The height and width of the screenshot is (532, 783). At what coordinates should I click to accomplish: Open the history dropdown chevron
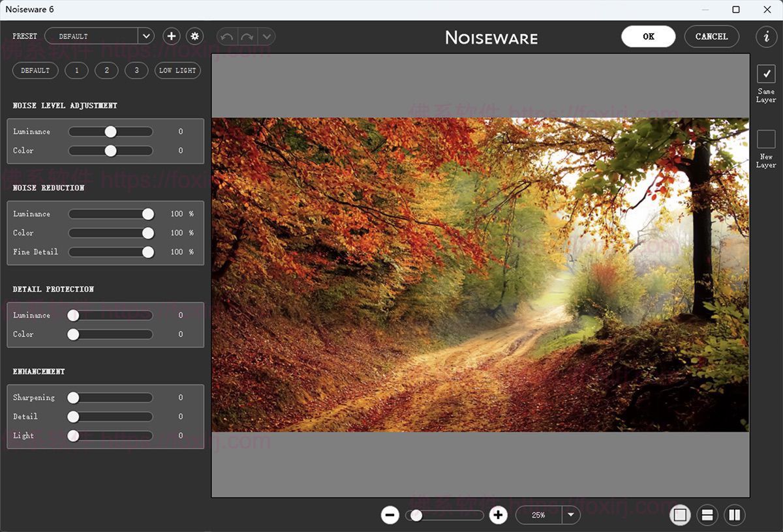coord(266,37)
